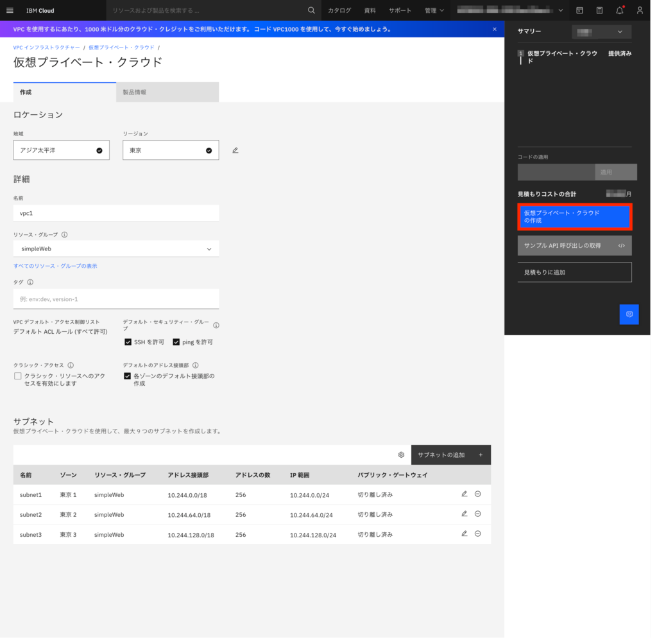657x644 pixels.
Task: Click the info icon beside リソース・グループ
Action: [x=65, y=236]
